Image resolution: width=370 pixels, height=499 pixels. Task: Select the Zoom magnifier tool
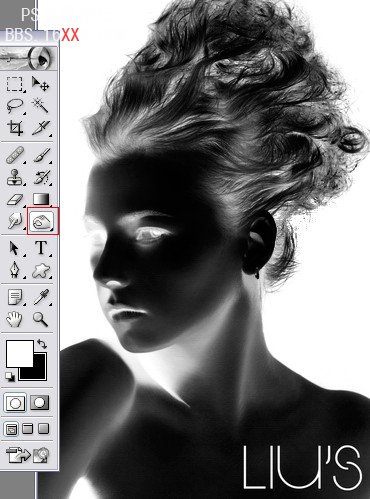pos(40,319)
